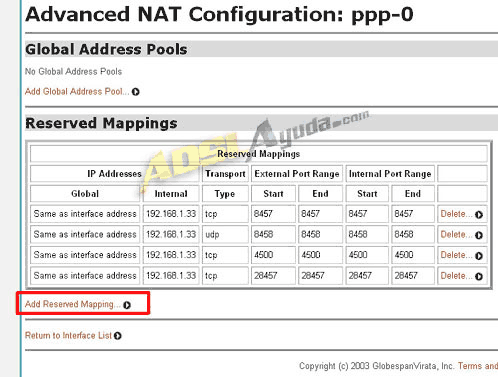Screen dimensions: 498x377
Task: Click 'Same as interface address' in the udp row
Action: pyautogui.click(x=85, y=234)
